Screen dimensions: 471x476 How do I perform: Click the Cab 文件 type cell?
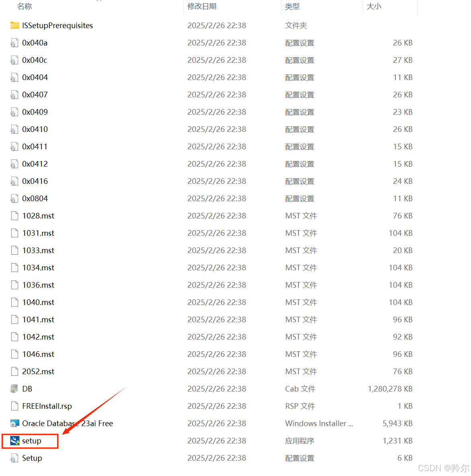[x=300, y=389]
